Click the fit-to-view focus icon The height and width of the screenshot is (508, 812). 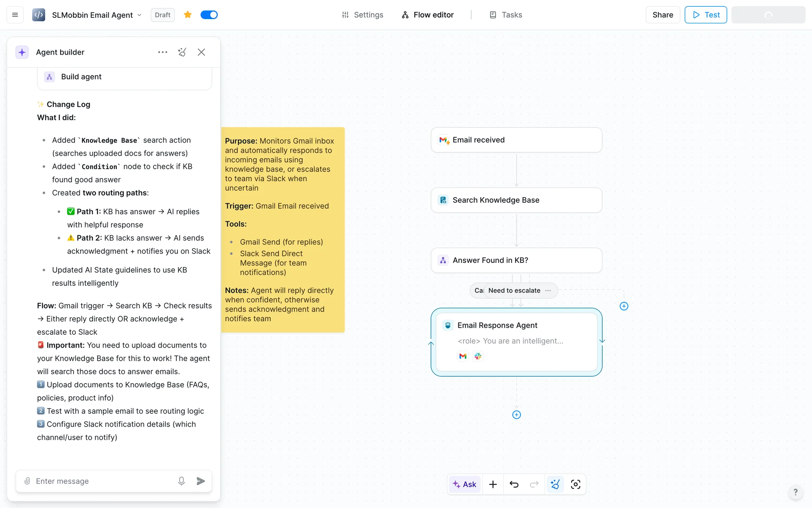[x=576, y=484]
